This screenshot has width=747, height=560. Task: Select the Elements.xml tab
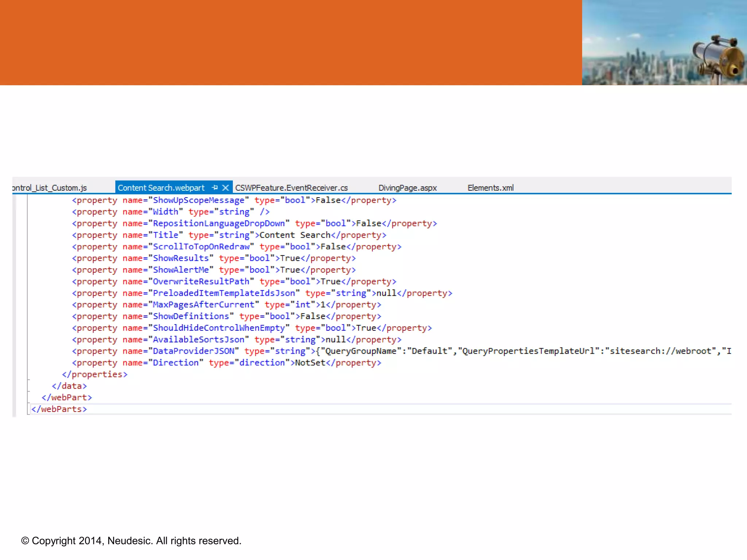click(490, 188)
